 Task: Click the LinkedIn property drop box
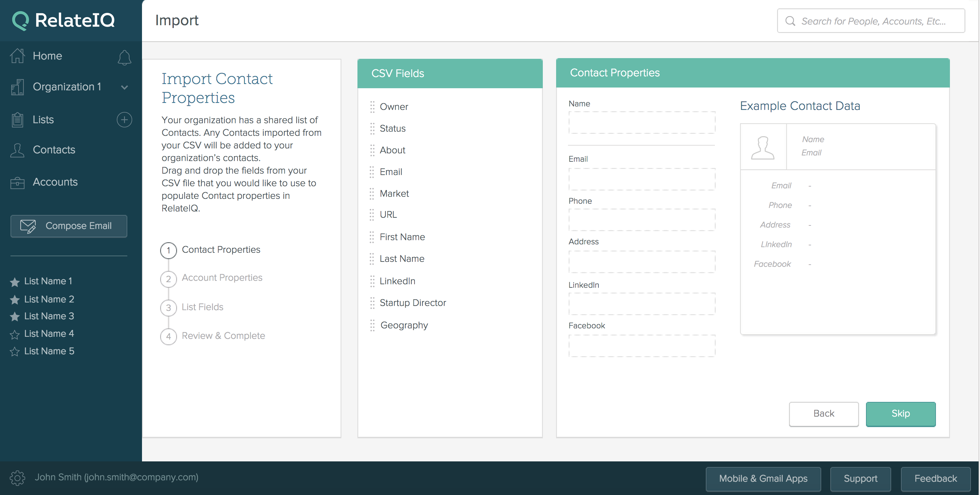click(642, 304)
